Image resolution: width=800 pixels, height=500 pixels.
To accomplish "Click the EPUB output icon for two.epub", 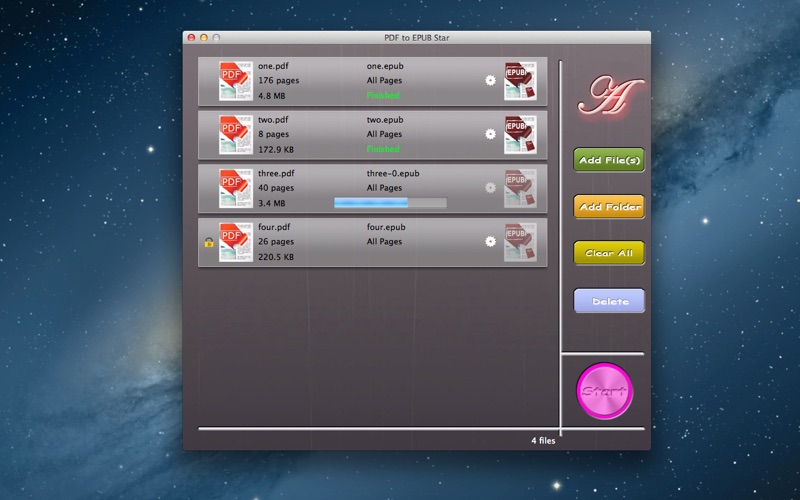I will (x=520, y=135).
